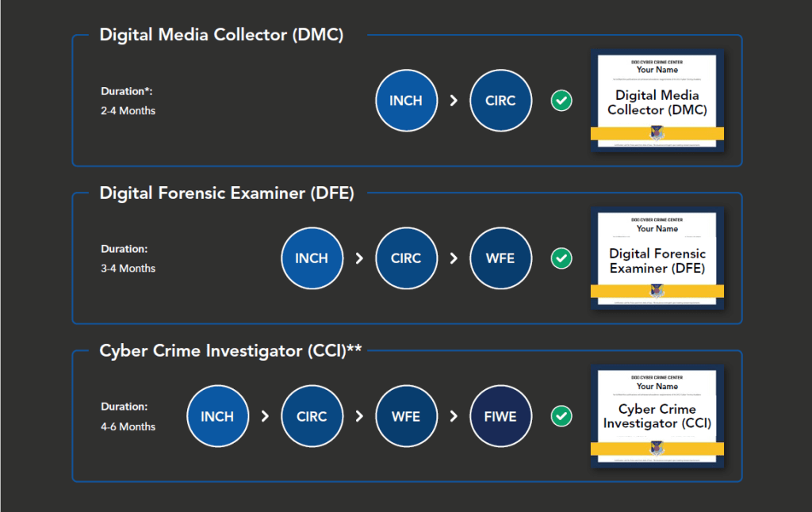The image size is (812, 512).
Task: Select CIRC circle in Digital Forensic Examiner row
Action: point(406,258)
